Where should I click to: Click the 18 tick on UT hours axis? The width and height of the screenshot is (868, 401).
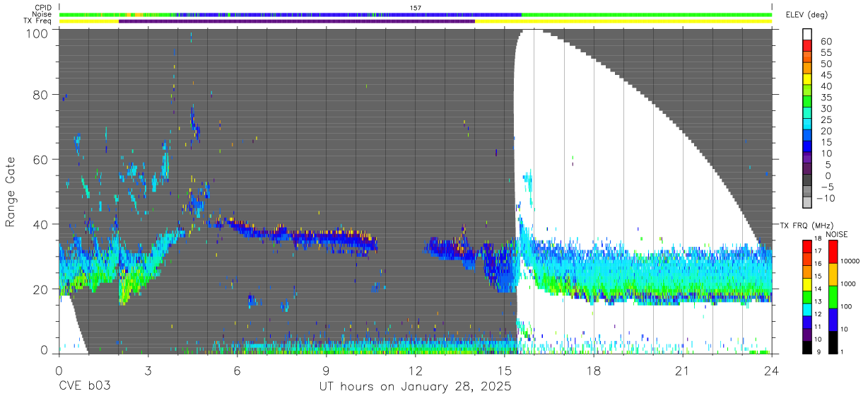(594, 371)
